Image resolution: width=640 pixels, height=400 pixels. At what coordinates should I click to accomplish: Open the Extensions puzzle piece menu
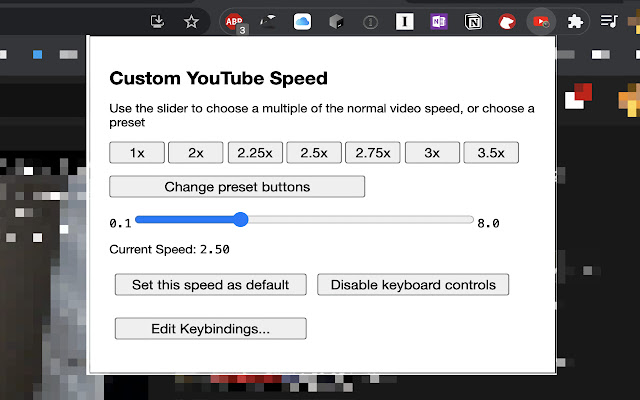pyautogui.click(x=575, y=22)
